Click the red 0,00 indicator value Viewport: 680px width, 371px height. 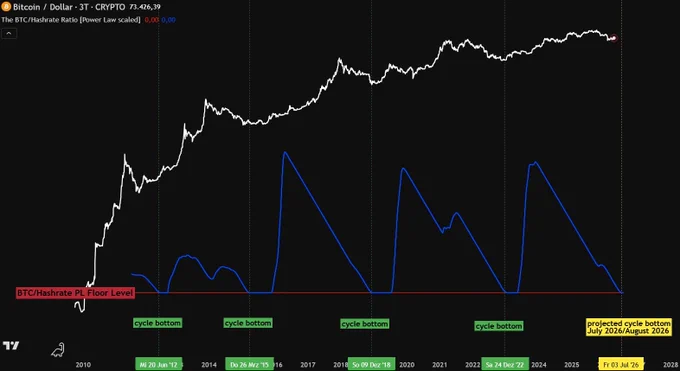pyautogui.click(x=152, y=20)
